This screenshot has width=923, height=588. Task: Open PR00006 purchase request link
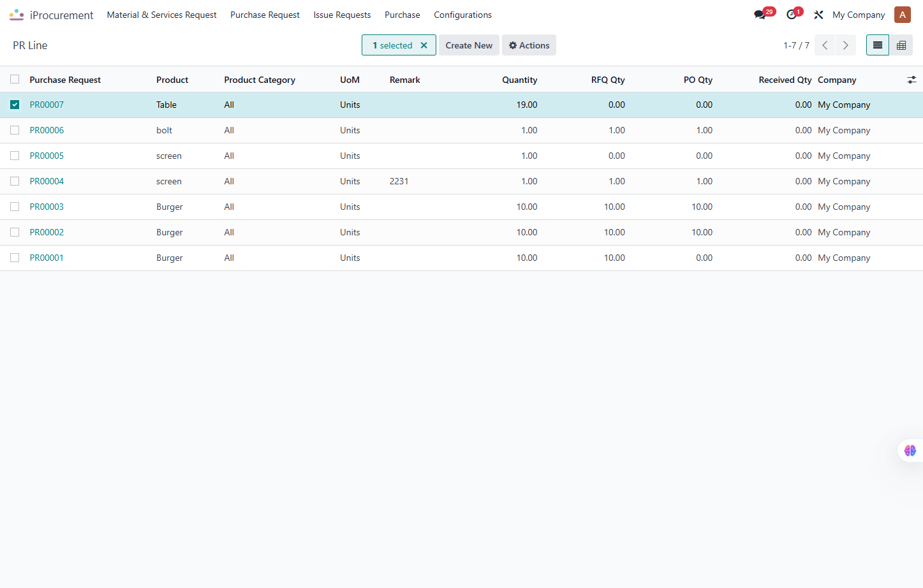tap(47, 130)
